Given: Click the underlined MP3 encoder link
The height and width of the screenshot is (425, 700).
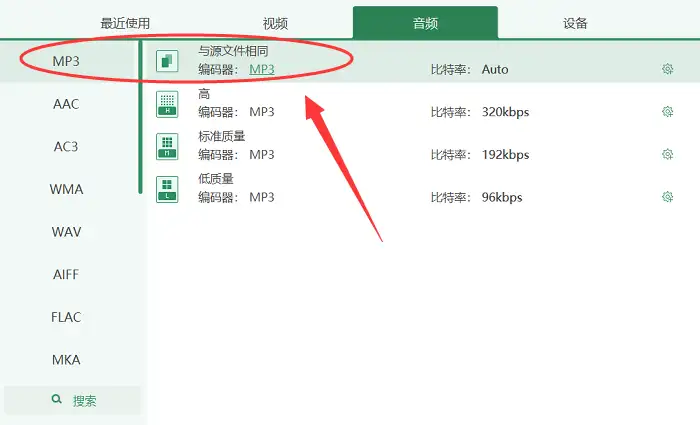Looking at the screenshot, I should [x=262, y=69].
